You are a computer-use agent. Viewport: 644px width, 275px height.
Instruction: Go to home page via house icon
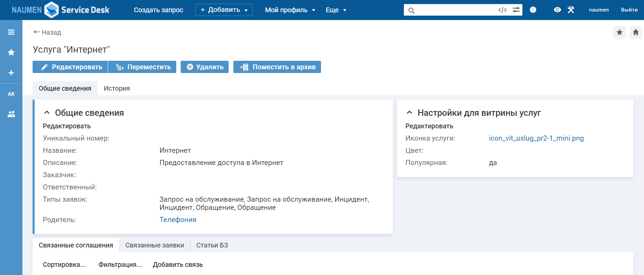pos(636,32)
